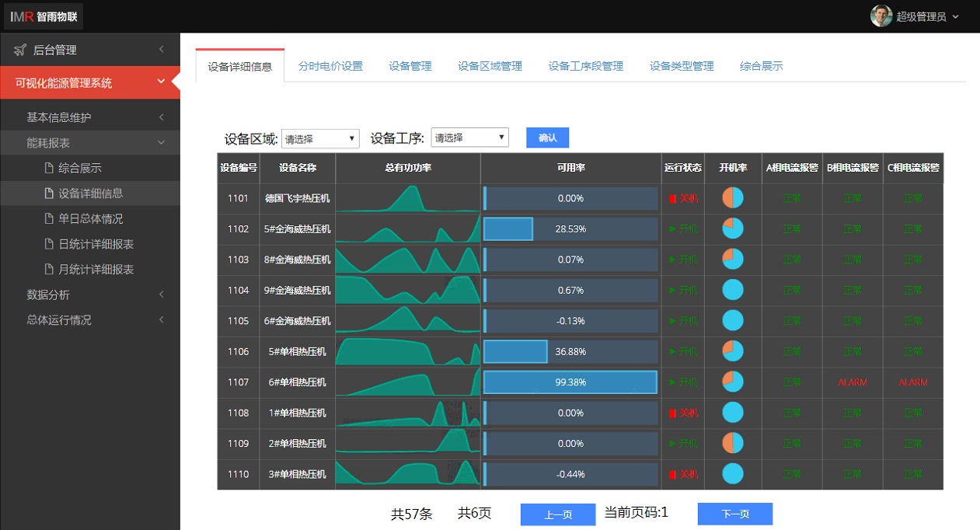Click the 99.38% availability bar for 1107
This screenshot has height=530, width=980.
click(570, 382)
